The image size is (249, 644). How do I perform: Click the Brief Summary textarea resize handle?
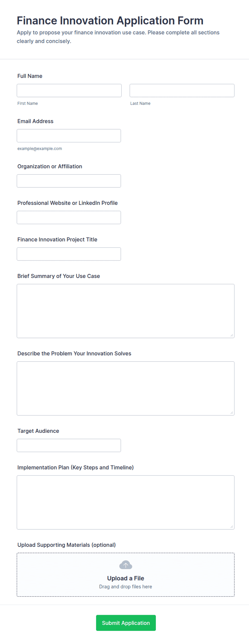(x=232, y=335)
